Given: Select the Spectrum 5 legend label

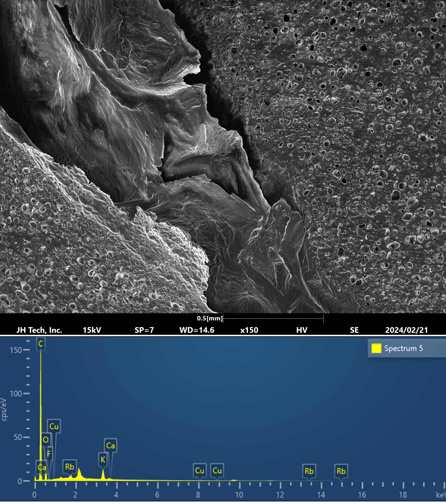Looking at the screenshot, I should (x=403, y=348).
